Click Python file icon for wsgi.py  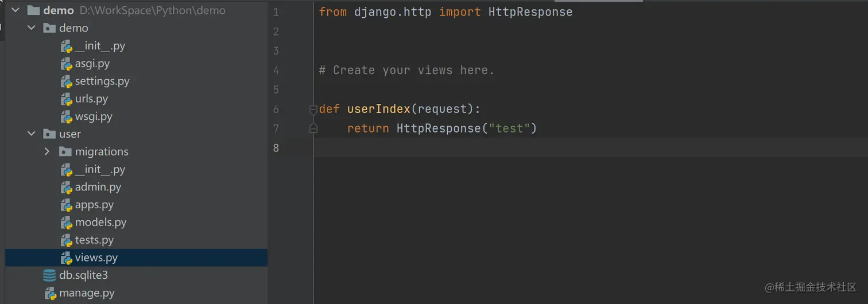pyautogui.click(x=66, y=117)
